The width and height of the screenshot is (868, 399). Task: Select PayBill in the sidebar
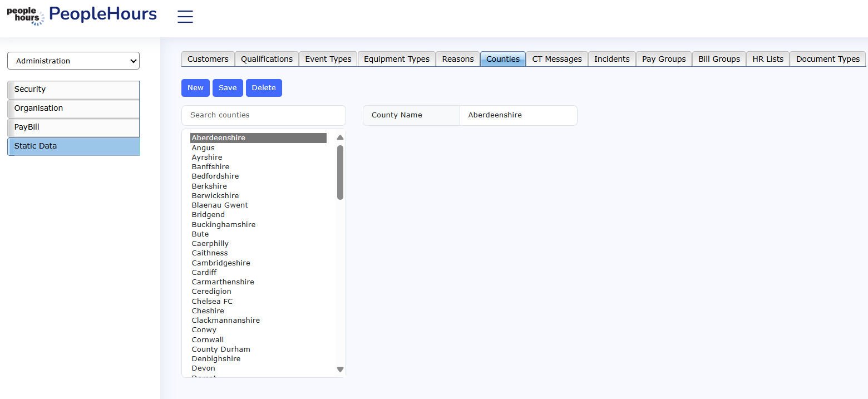pyautogui.click(x=73, y=127)
